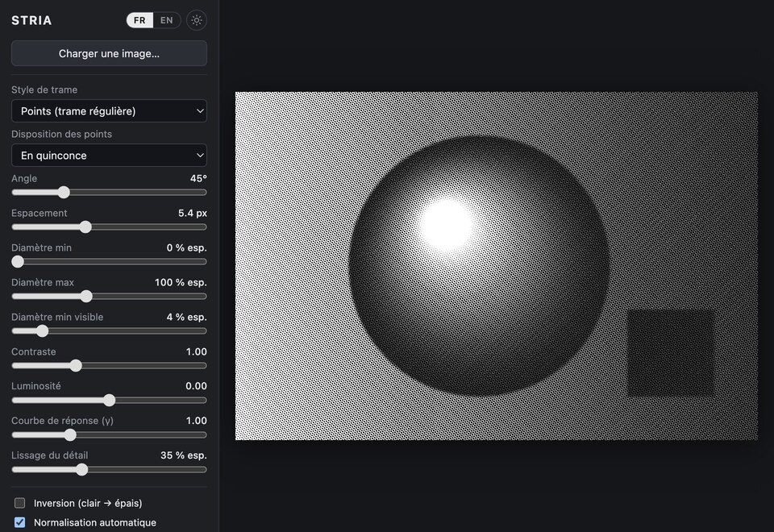Click the Charger une image button
The width and height of the screenshot is (774, 532).
tap(109, 53)
